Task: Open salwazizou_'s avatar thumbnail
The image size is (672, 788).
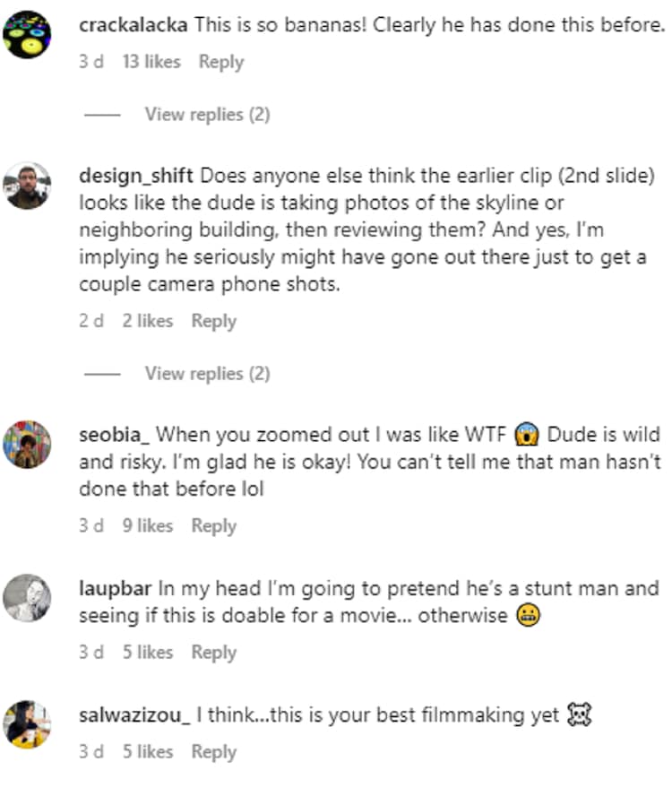Action: 28,723
